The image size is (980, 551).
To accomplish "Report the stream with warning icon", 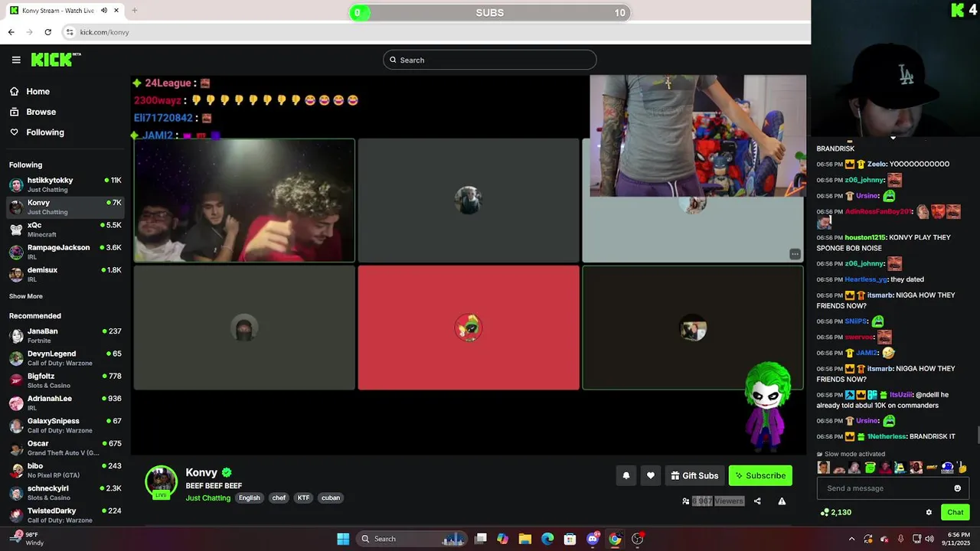I will click(x=782, y=501).
